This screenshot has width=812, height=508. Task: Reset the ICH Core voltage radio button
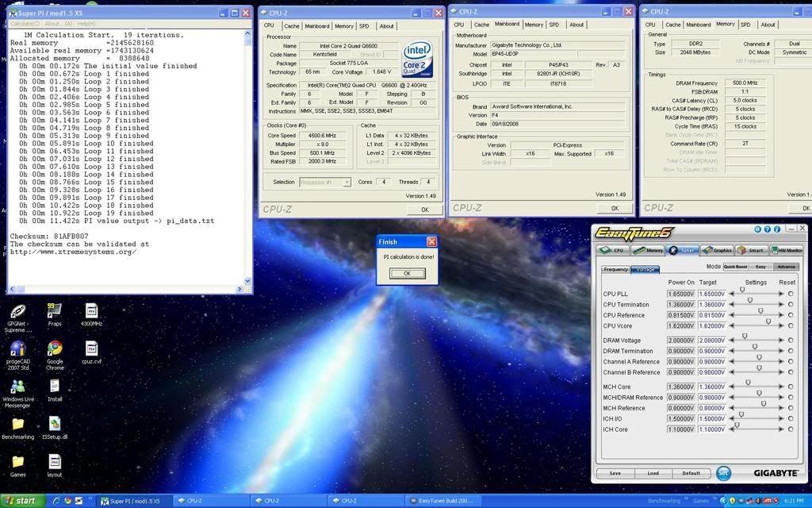tap(791, 429)
